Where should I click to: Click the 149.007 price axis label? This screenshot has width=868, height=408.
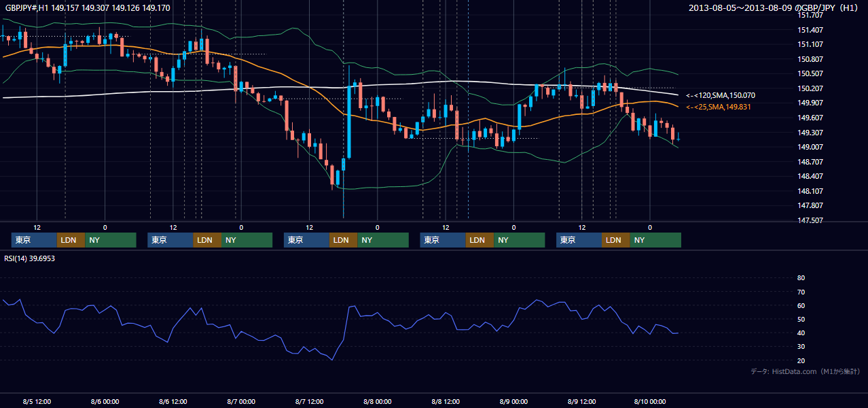[x=810, y=147]
